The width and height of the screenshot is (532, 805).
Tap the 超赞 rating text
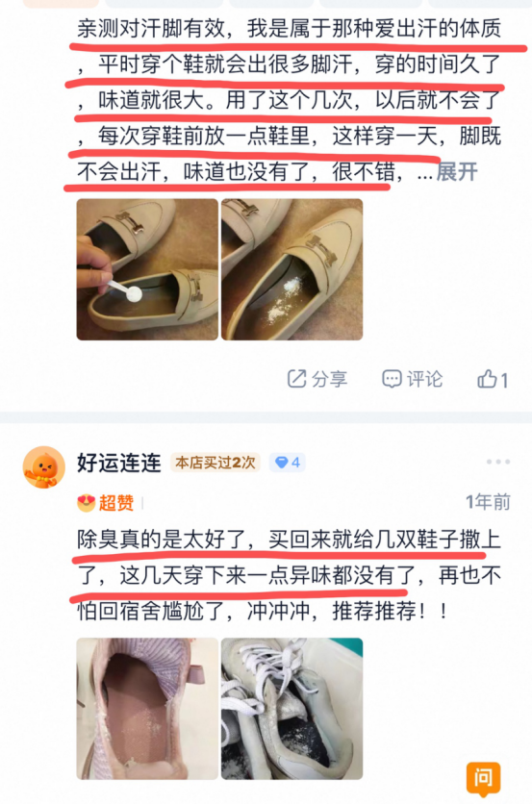tap(116, 503)
